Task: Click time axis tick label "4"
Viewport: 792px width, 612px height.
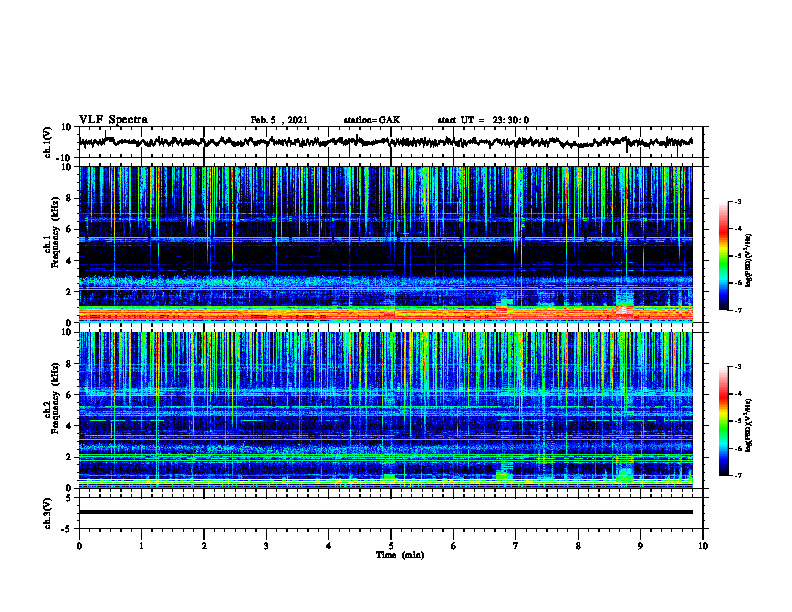Action: click(x=329, y=546)
